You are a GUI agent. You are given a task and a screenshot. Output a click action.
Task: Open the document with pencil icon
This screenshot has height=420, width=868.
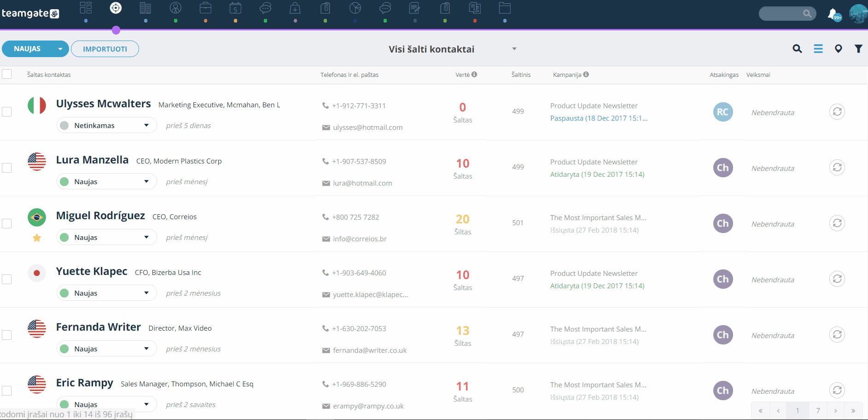(x=415, y=8)
